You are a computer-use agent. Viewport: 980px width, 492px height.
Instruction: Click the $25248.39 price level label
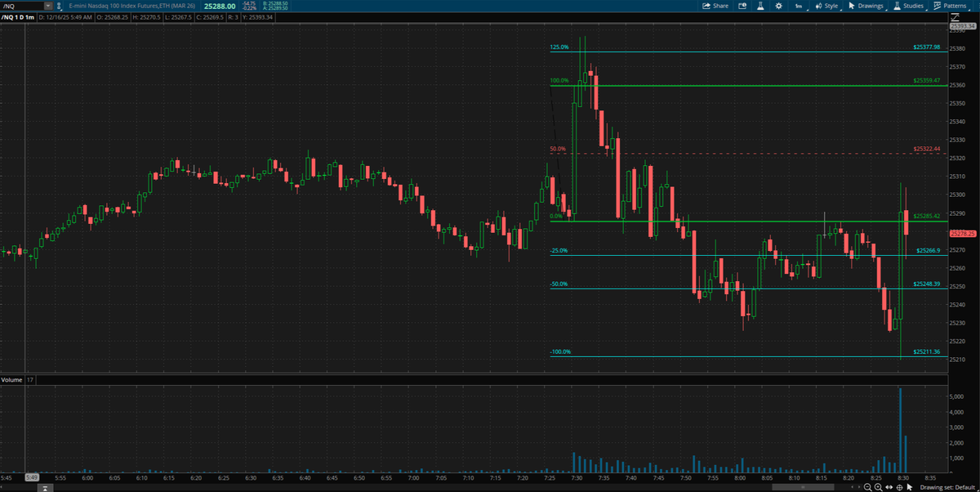[x=927, y=284]
